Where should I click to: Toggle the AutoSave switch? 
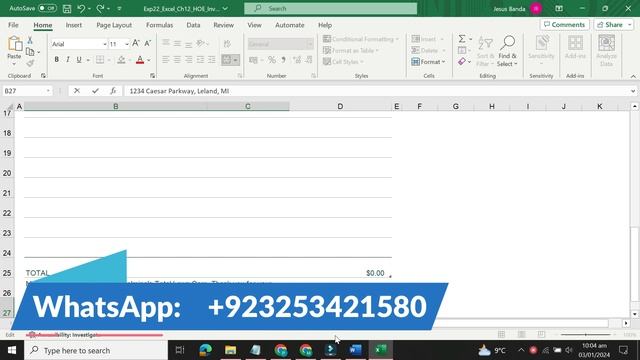tap(47, 8)
